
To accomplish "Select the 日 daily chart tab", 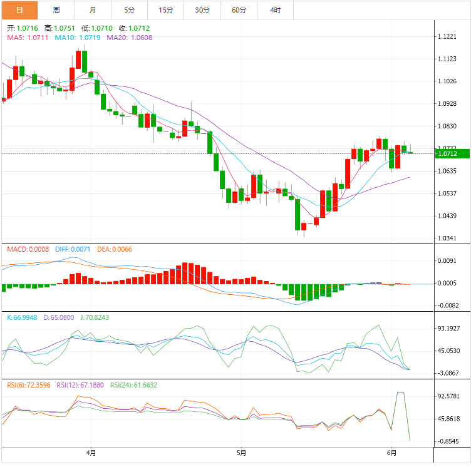I will click(19, 10).
